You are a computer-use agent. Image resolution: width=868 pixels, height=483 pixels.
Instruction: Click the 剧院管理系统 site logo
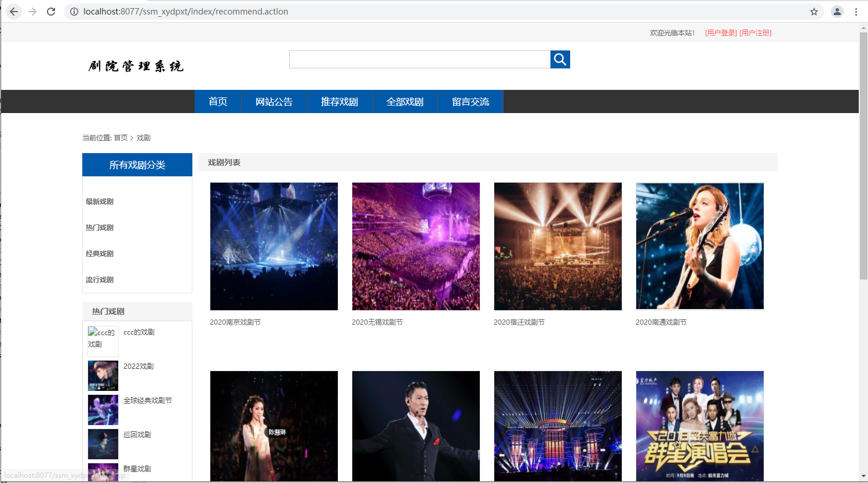136,66
